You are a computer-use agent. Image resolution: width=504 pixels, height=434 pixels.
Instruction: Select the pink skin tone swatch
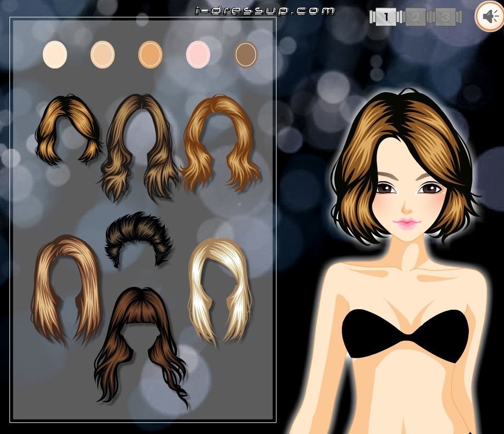pyautogui.click(x=198, y=54)
